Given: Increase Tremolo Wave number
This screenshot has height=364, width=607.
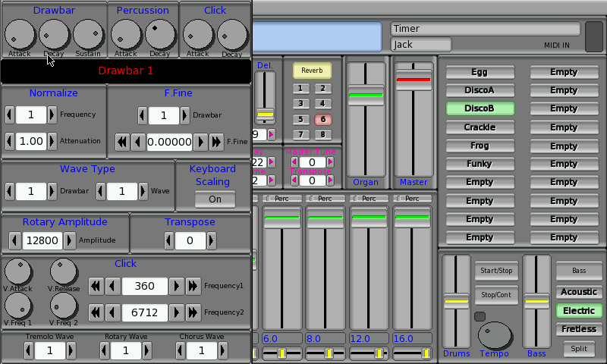Looking at the screenshot, I should coord(71,351).
